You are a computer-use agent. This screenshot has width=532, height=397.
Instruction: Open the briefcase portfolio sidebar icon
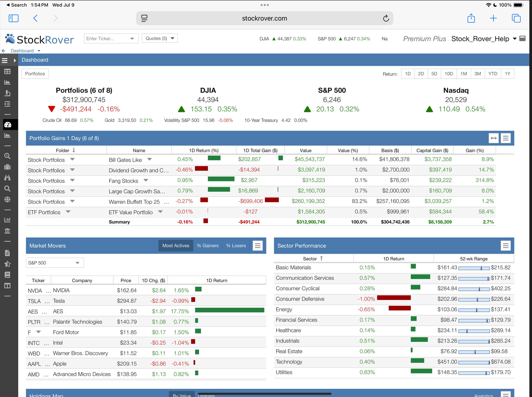point(7,167)
